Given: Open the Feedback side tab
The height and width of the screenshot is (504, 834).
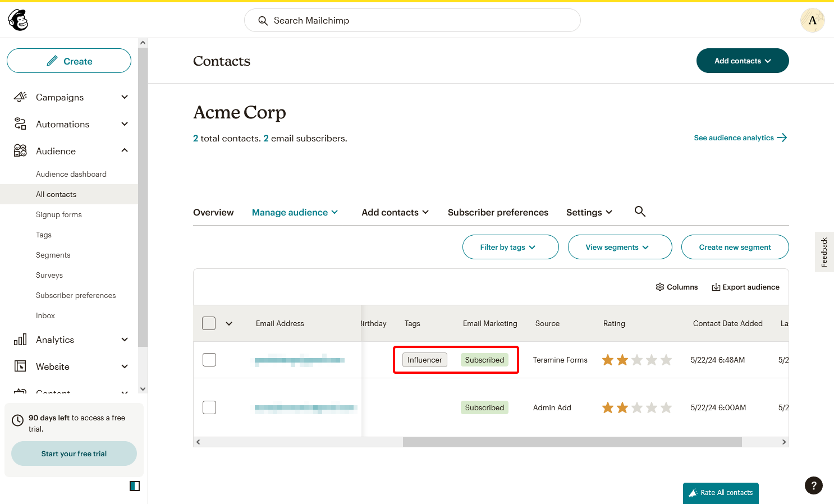Looking at the screenshot, I should tap(824, 252).
